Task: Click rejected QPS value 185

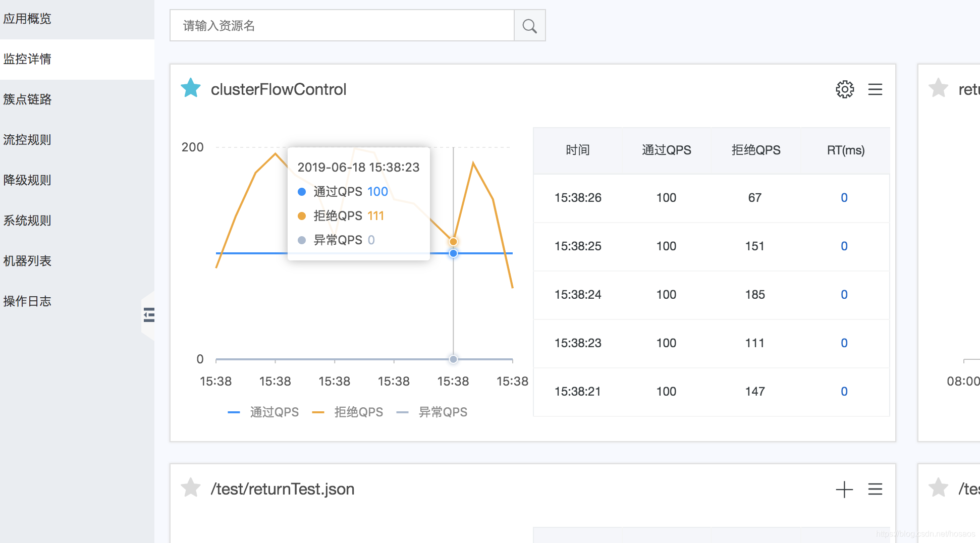Action: point(755,295)
